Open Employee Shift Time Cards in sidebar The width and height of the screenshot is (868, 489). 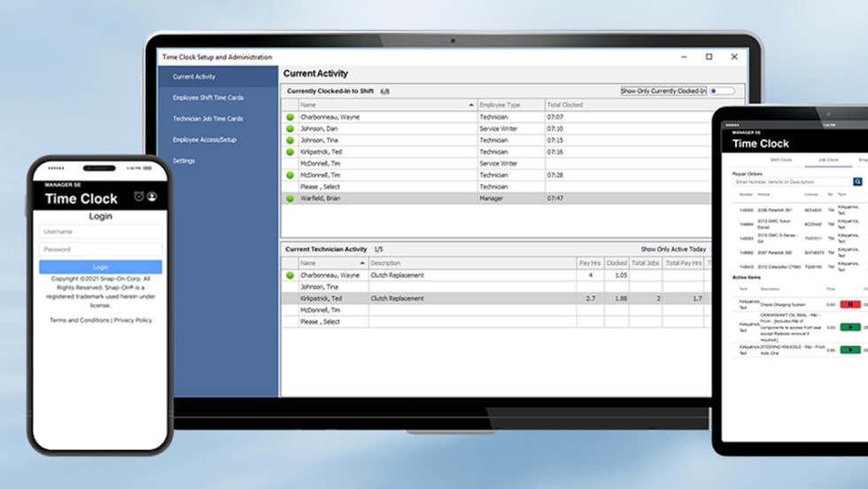click(207, 97)
